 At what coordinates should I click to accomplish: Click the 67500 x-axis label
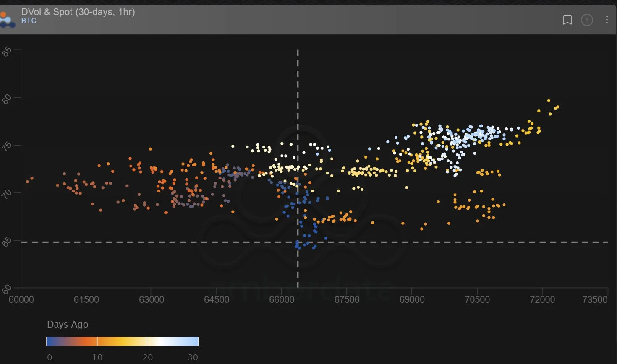click(347, 299)
